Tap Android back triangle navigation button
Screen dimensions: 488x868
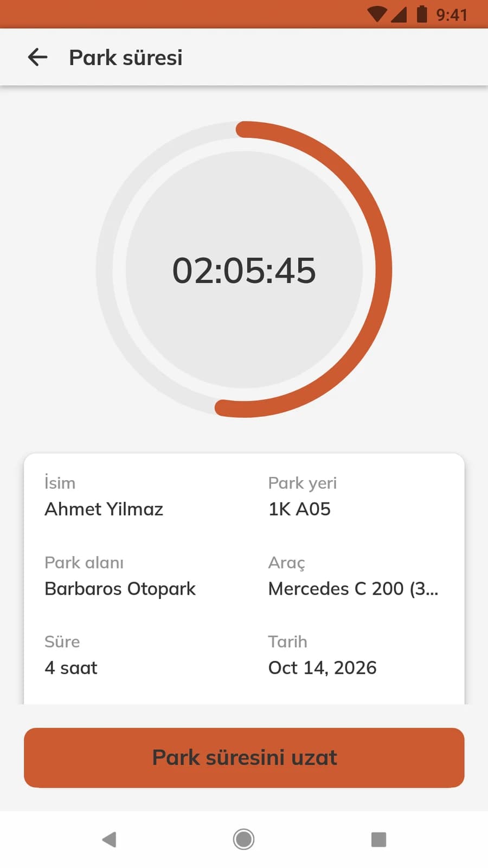[x=109, y=839]
